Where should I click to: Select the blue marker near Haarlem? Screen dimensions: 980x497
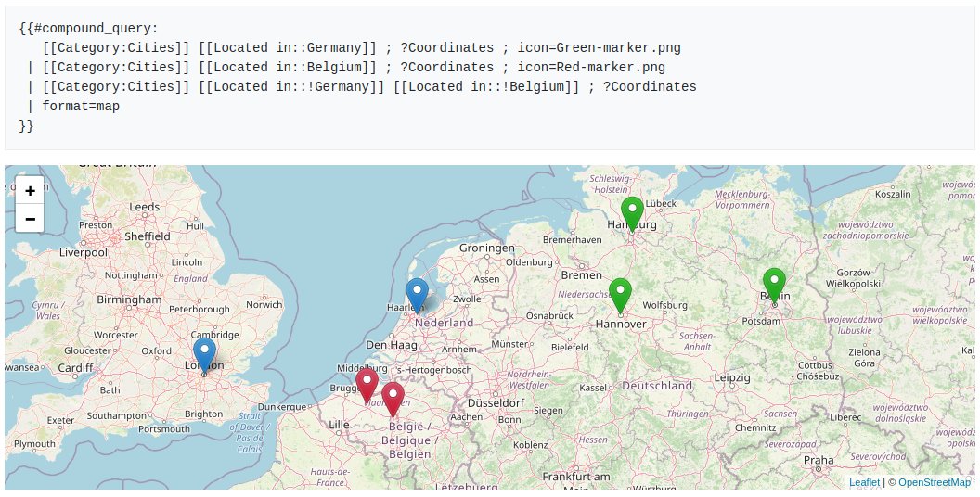click(x=417, y=296)
